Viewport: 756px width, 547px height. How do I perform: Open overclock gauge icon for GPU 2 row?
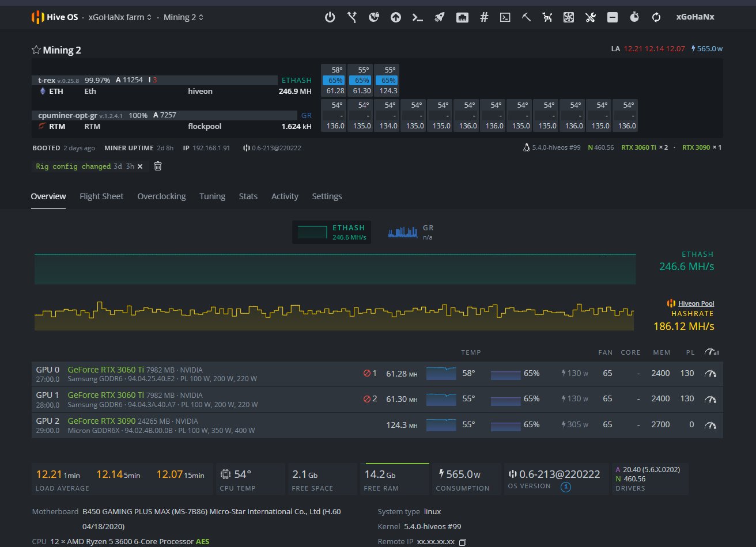711,425
